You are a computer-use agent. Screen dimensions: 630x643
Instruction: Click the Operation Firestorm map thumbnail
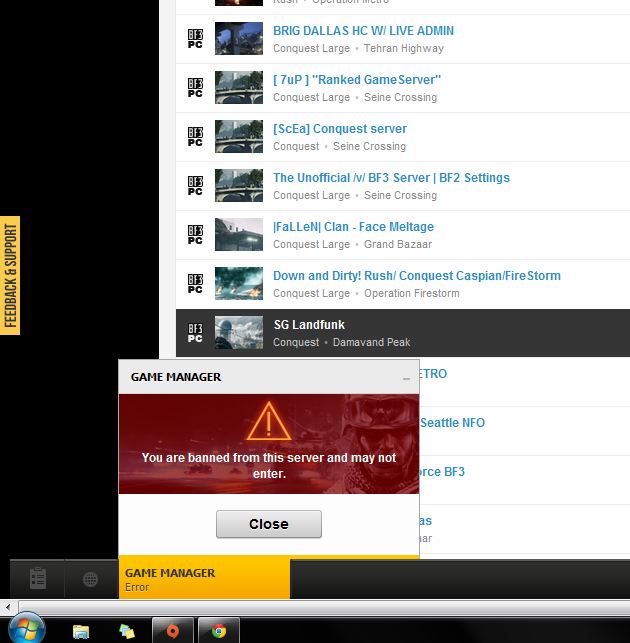[x=239, y=283]
